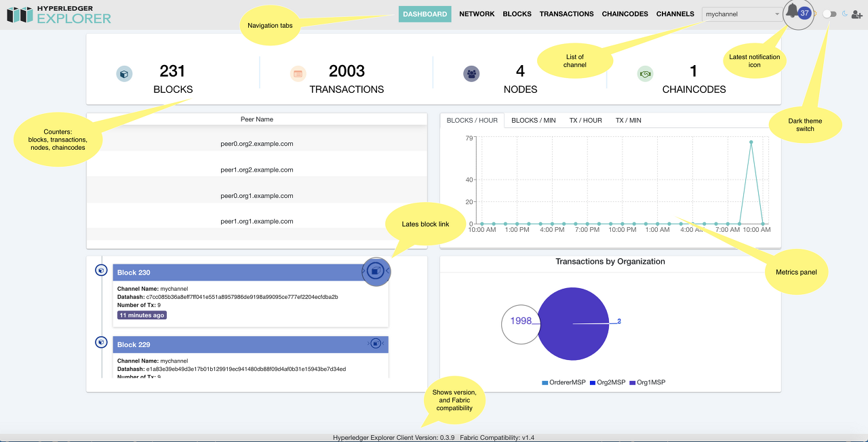Click the icon beside the TRANSACTIONS counter

[x=298, y=73]
